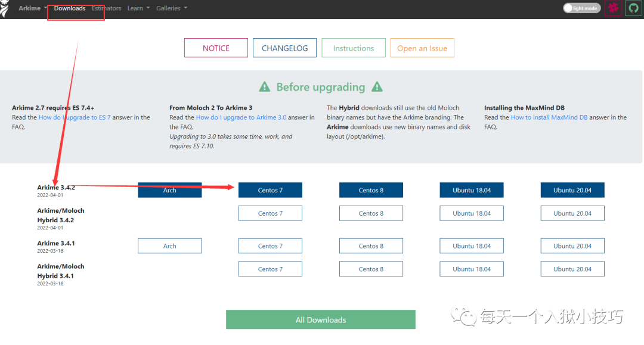The width and height of the screenshot is (644, 345).
Task: Expand the Arkime dropdown menu
Action: tap(33, 8)
